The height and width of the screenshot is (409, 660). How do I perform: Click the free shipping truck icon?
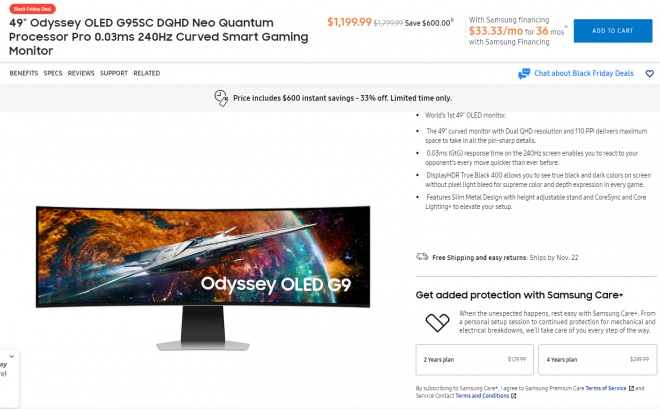(422, 257)
